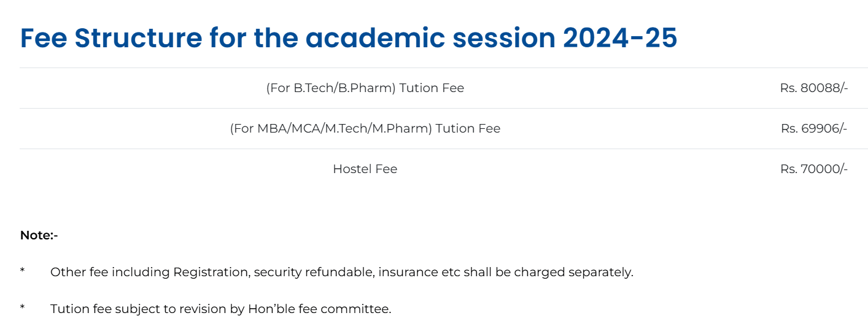Click the Rs. 80088/- fee amount
This screenshot has width=868, height=329.
pyautogui.click(x=813, y=88)
